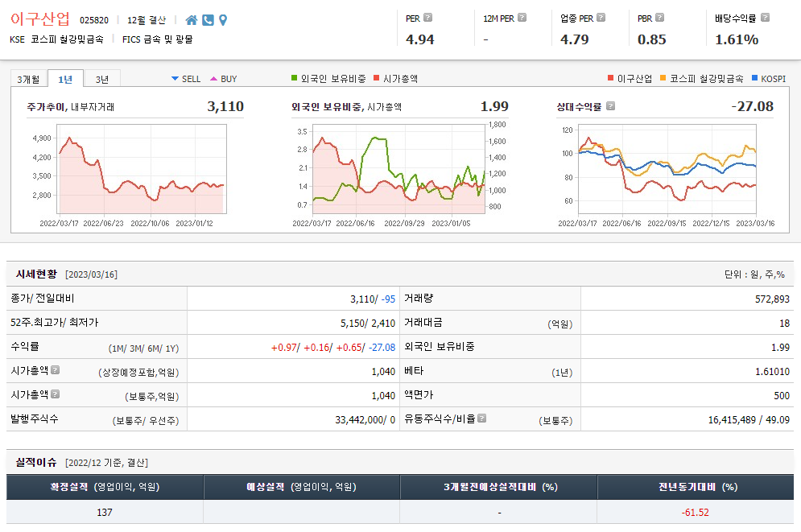The height and width of the screenshot is (532, 801).
Task: Click the 거래대금 value 18
Action: 785,324
